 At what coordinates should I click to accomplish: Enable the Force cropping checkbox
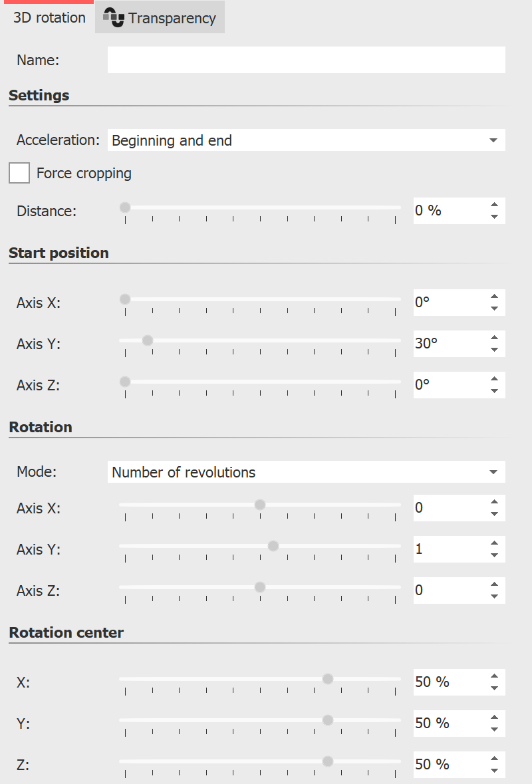[x=19, y=173]
